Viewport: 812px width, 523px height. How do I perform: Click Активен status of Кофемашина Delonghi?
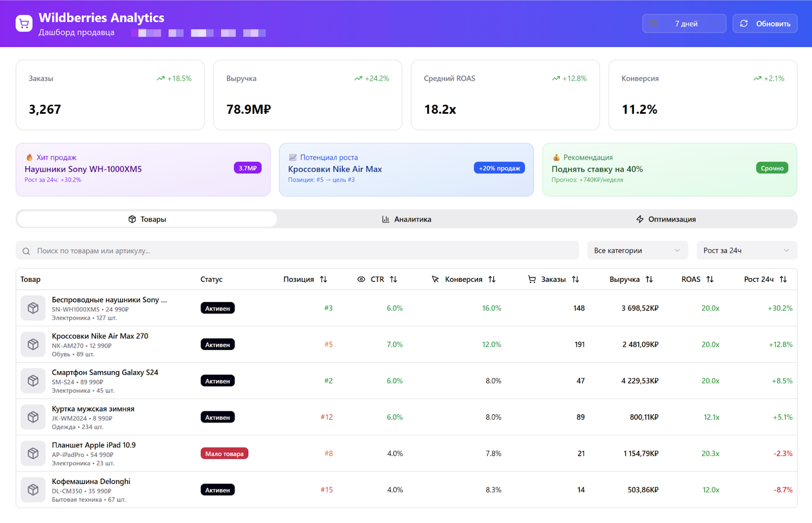[218, 490]
